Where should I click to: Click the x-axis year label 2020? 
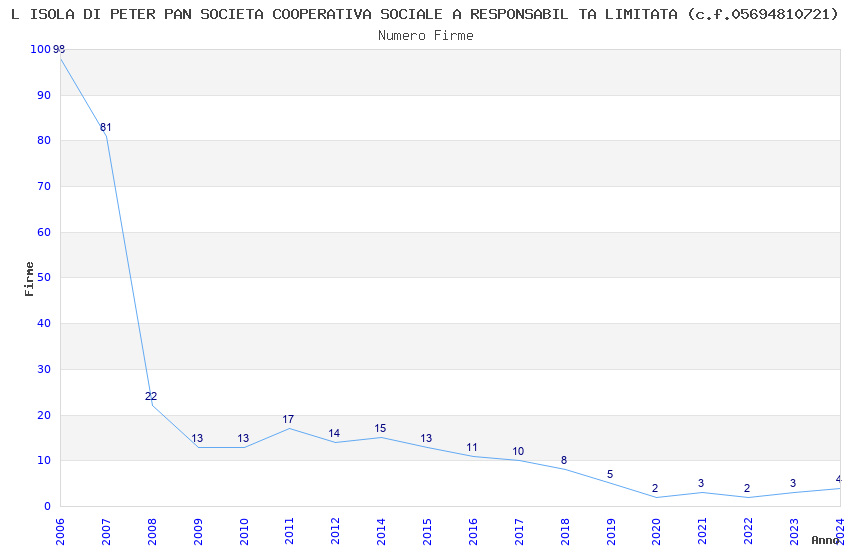(x=656, y=532)
